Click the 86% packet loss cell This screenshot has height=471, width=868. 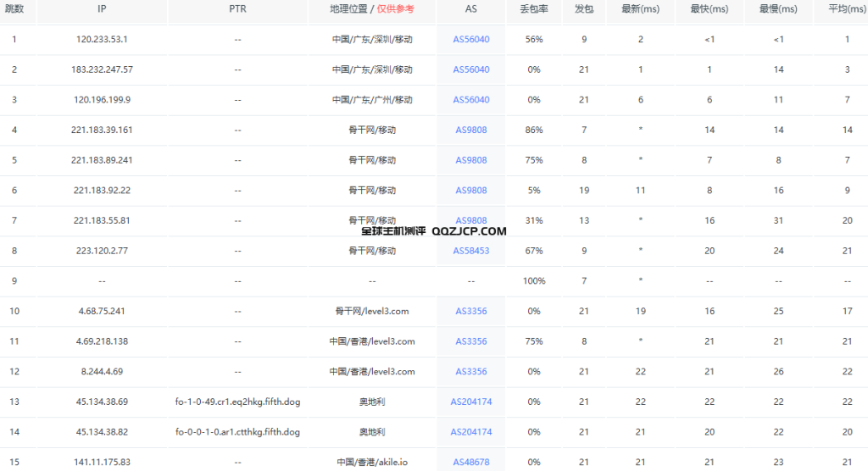click(534, 130)
